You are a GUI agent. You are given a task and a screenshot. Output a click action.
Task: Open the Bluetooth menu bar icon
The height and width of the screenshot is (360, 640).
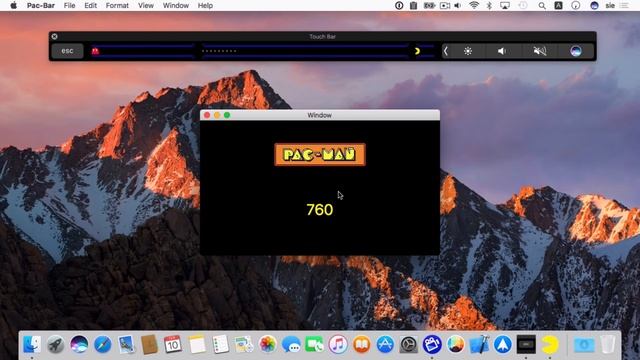pyautogui.click(x=489, y=5)
